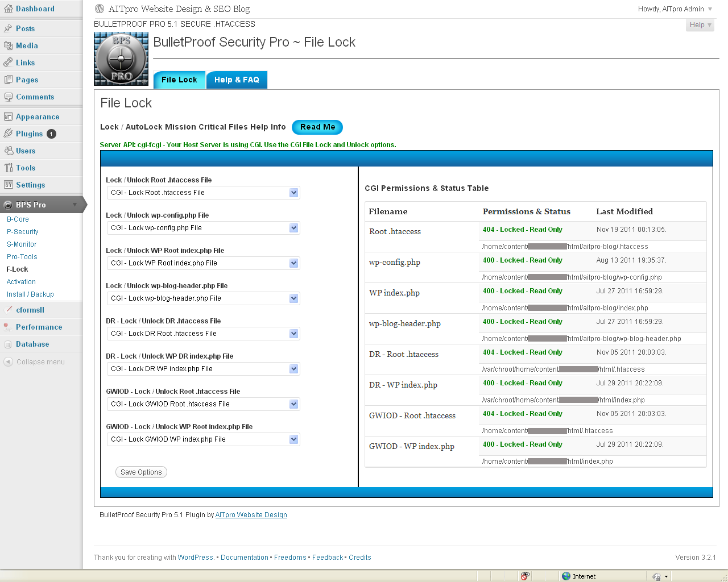Click the Collapse menu arrow icon

pyautogui.click(x=8, y=361)
